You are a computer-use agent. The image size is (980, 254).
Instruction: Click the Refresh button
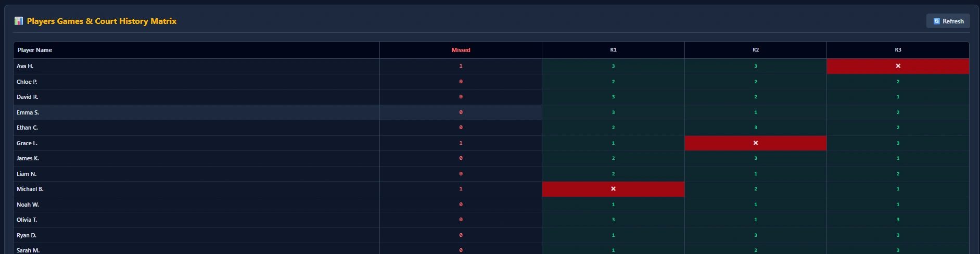[948, 21]
